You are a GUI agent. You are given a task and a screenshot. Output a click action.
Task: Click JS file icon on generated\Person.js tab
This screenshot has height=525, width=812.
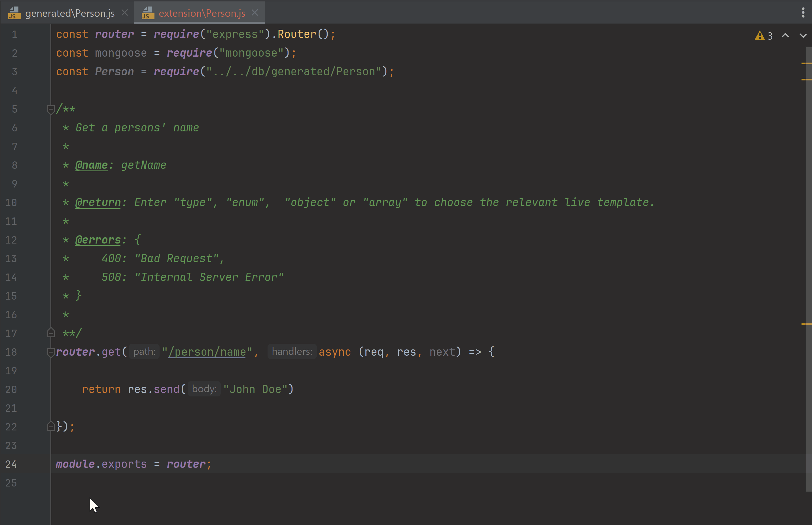click(x=14, y=13)
